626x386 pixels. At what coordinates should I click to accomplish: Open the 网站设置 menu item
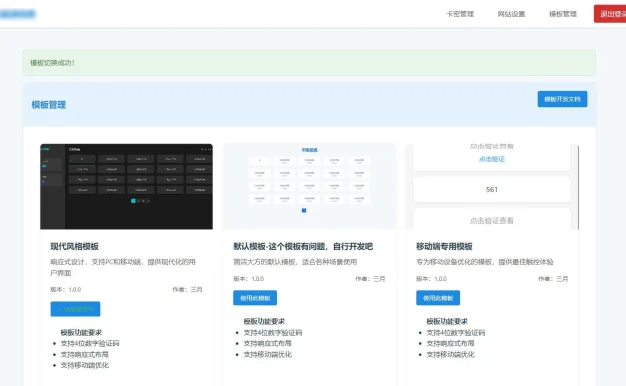click(x=511, y=14)
